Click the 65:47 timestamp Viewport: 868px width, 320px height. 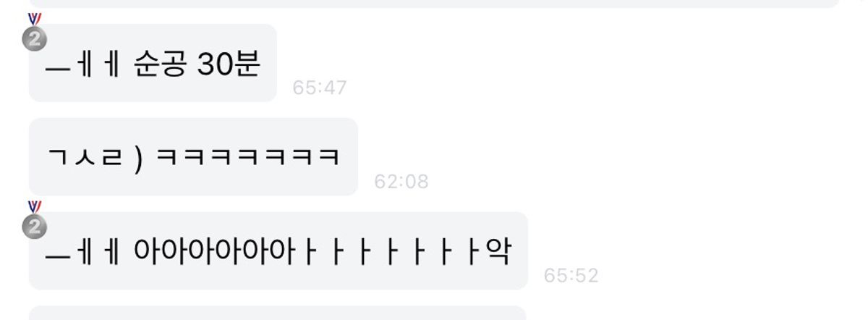point(320,88)
